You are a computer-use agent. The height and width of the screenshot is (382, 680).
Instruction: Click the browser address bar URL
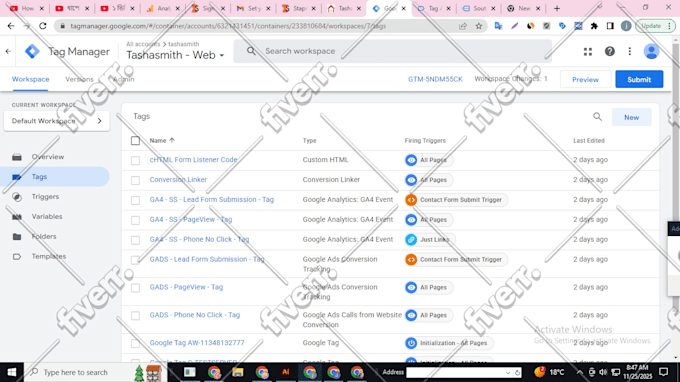228,26
